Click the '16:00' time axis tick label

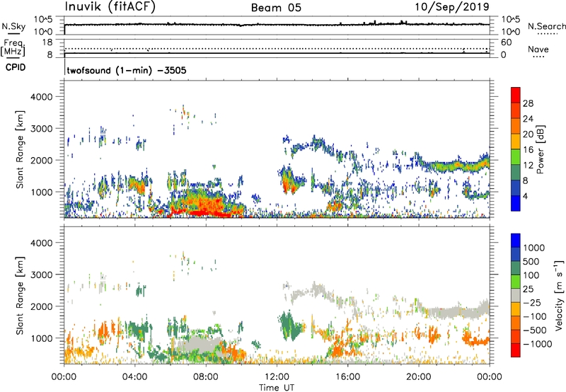pos(347,377)
